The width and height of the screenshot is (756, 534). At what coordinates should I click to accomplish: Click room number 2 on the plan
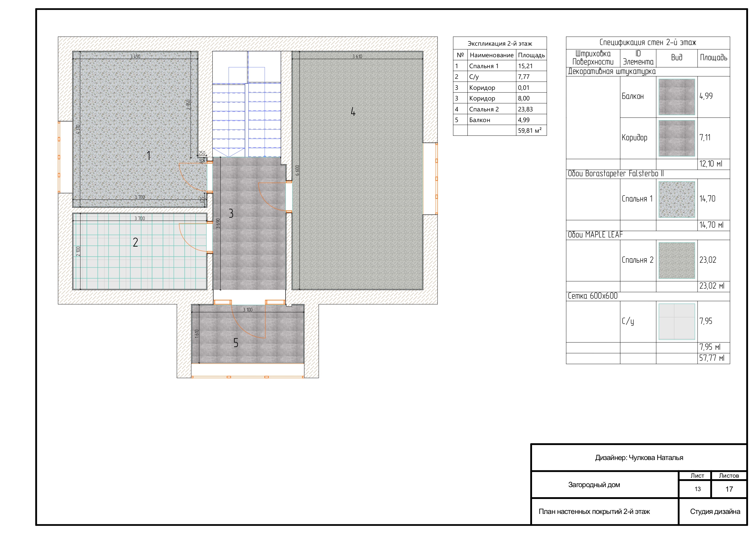pyautogui.click(x=135, y=242)
